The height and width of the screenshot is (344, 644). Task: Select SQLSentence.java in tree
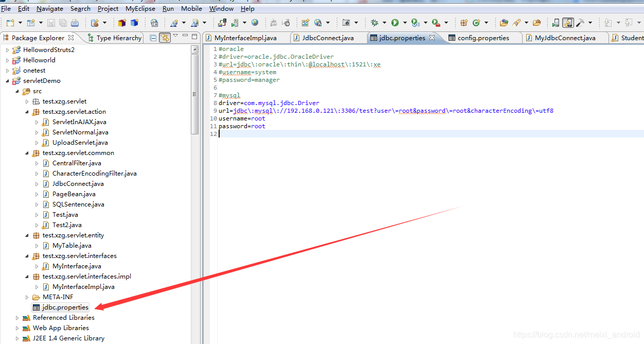[78, 204]
